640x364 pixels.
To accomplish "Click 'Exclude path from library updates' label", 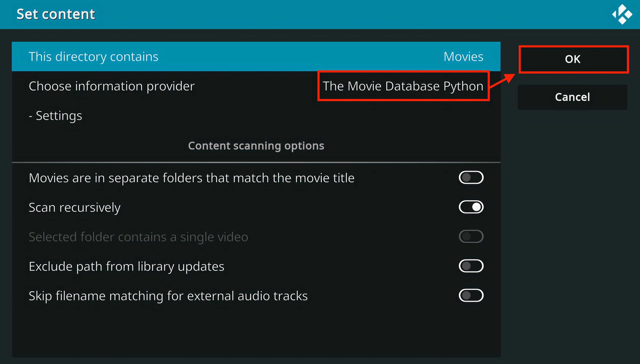I will 126,266.
